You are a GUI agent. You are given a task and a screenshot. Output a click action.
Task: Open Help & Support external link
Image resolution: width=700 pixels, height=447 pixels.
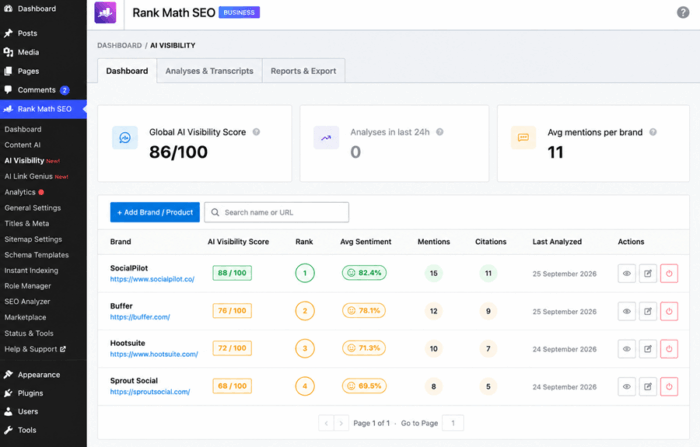pos(35,349)
